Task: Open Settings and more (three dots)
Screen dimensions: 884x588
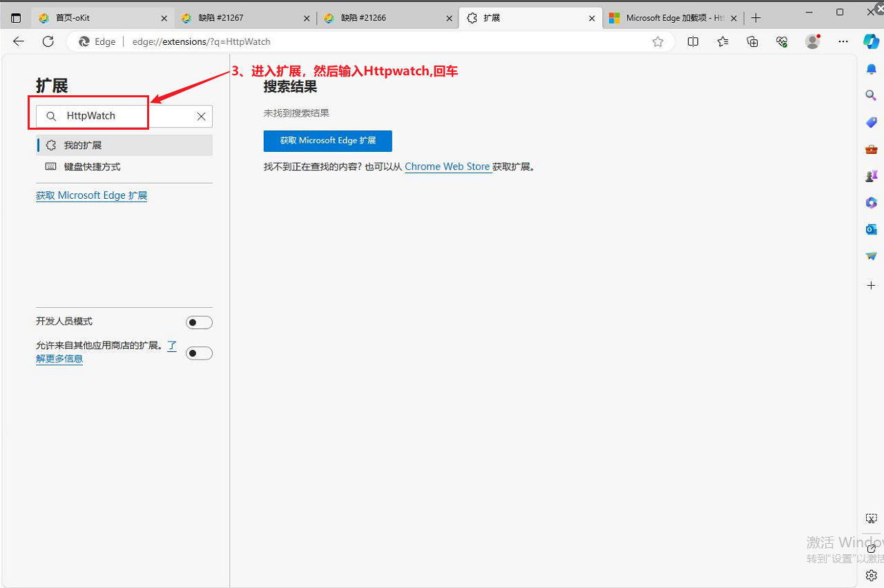Action: tap(843, 41)
